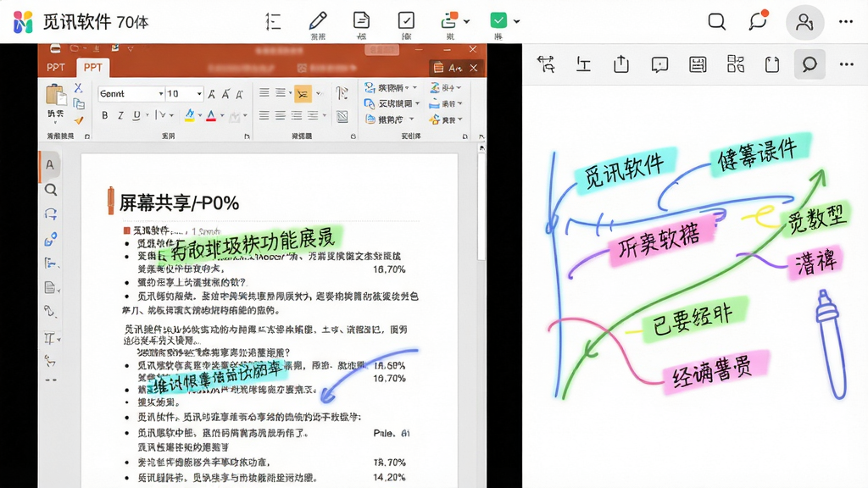Click the highlighted lasso search tool
This screenshot has width=868, height=488.
(810, 64)
